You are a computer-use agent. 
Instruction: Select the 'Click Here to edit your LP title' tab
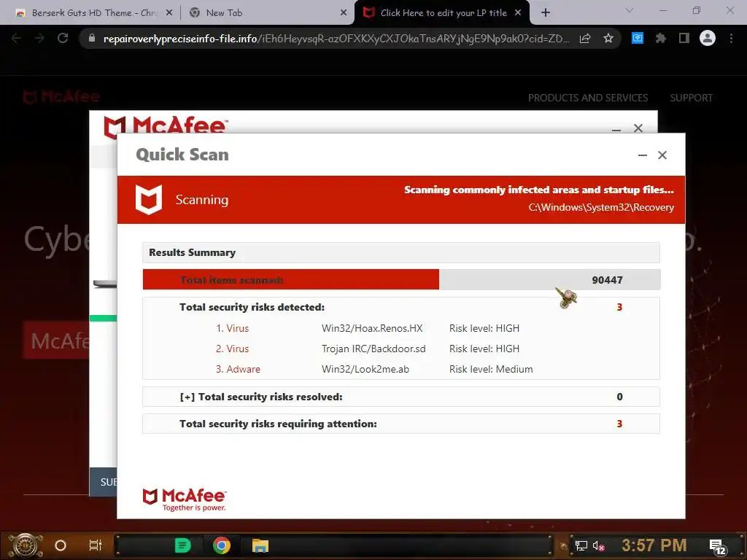pyautogui.click(x=443, y=13)
